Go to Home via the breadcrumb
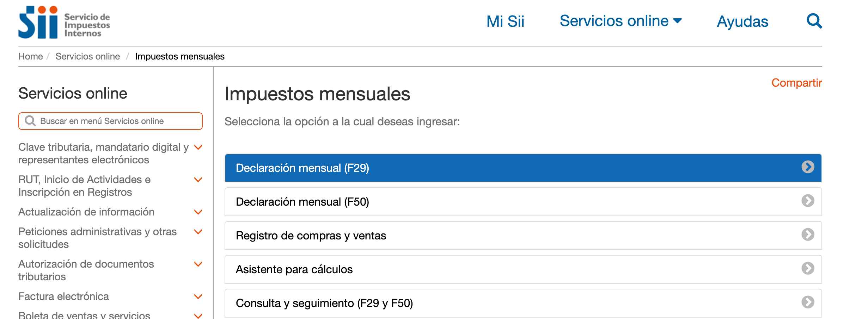Viewport: 868px width, 319px height. 30,56
